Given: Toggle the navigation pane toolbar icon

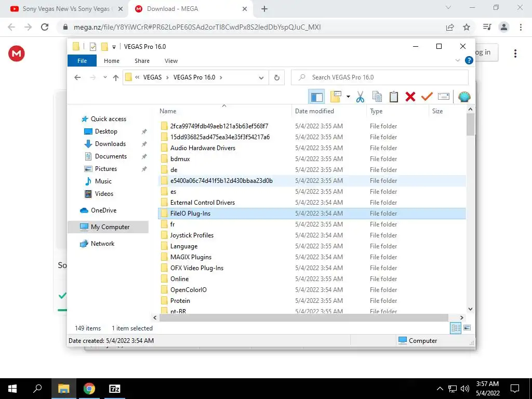Looking at the screenshot, I should [x=316, y=97].
